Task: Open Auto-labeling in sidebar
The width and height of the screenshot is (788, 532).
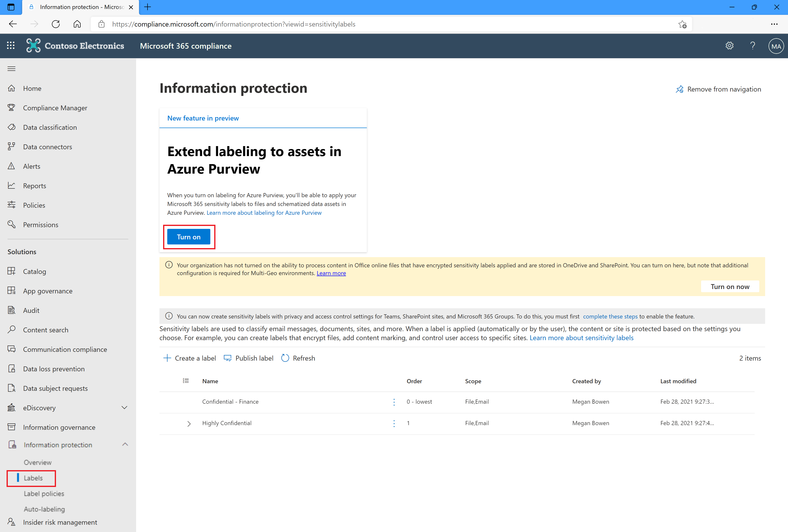Action: coord(44,509)
